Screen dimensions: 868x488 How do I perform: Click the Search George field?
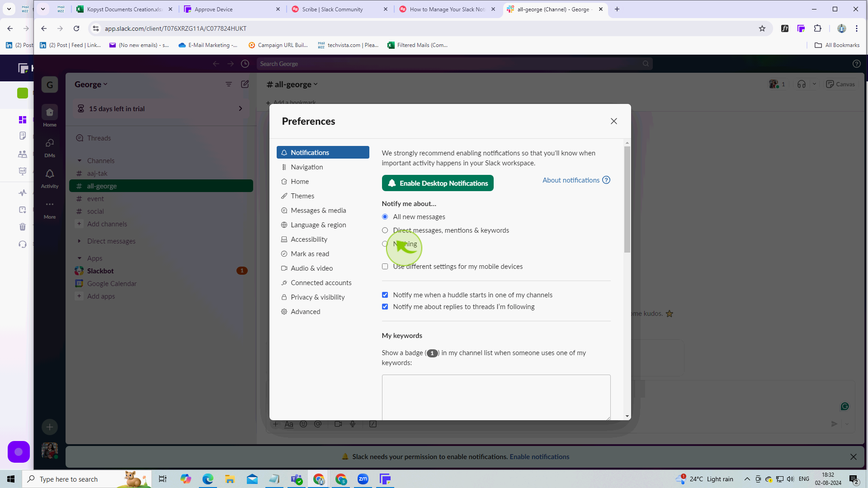tap(454, 64)
